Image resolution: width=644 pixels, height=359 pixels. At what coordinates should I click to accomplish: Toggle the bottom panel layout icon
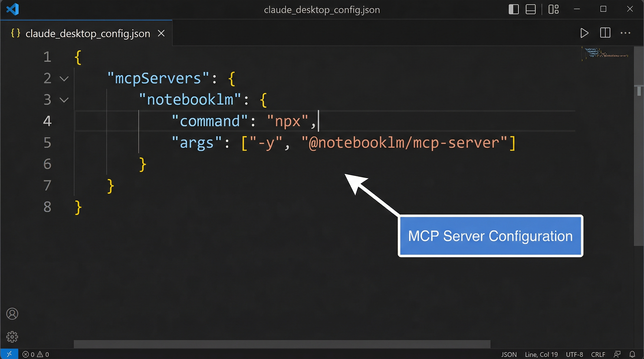pos(531,10)
